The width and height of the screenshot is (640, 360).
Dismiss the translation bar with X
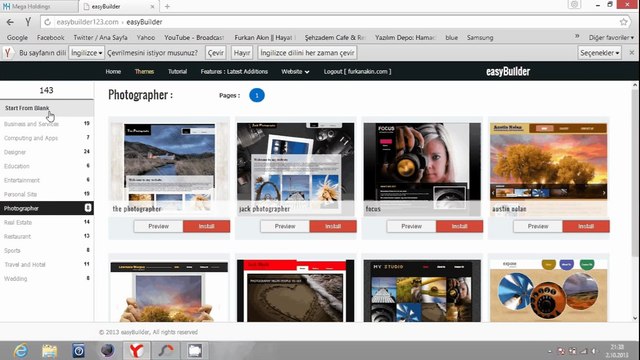click(631, 53)
